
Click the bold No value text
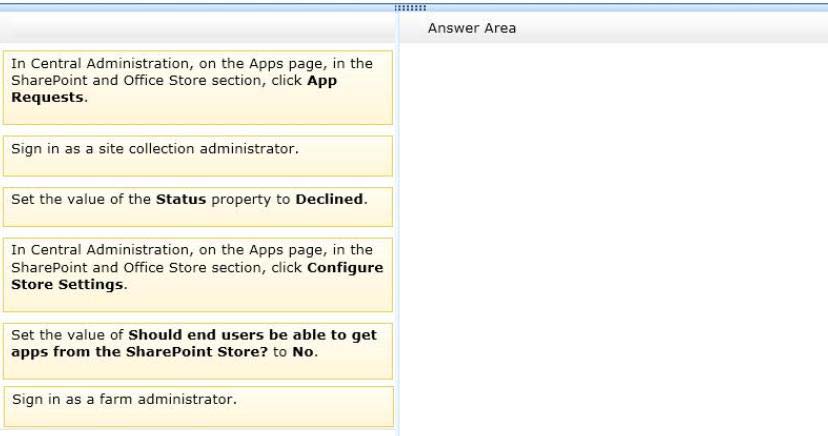[303, 352]
